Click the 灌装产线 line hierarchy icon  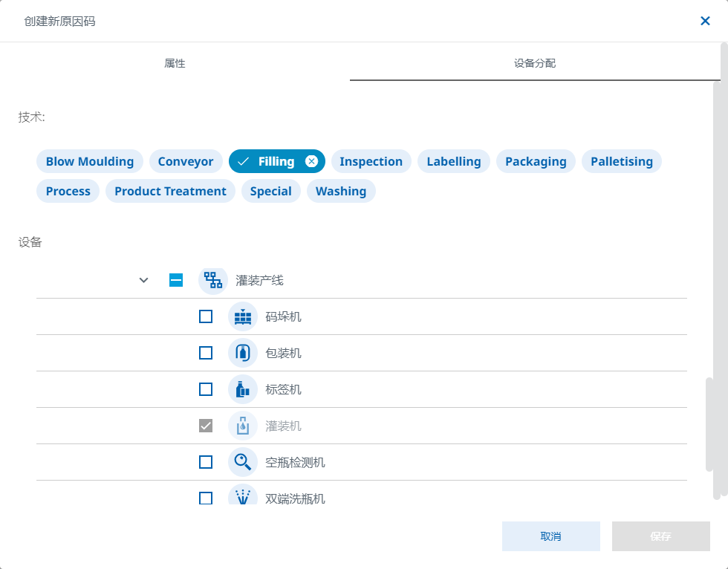click(x=213, y=281)
